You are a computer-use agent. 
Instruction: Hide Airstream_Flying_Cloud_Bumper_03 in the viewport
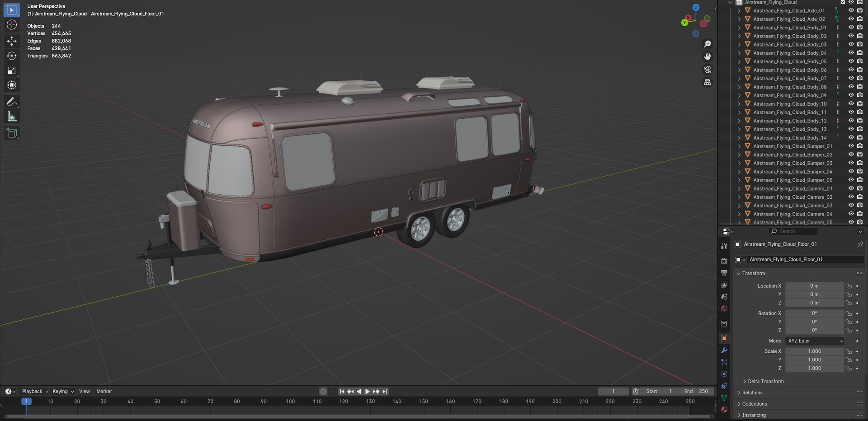(x=851, y=163)
